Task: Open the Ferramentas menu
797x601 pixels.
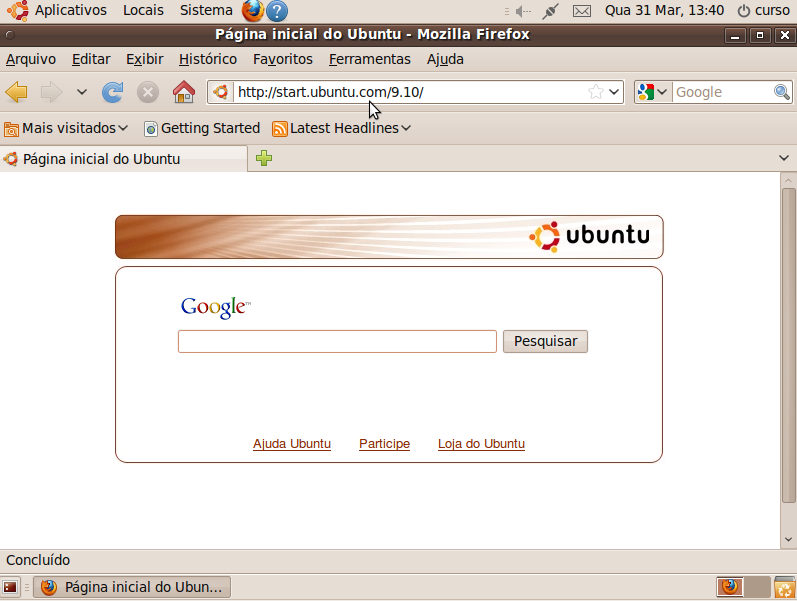Action: tap(370, 59)
